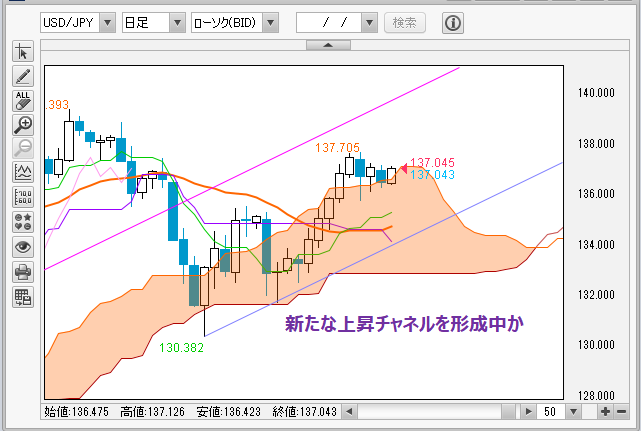Click the scrollbar left arrow

tap(349, 411)
